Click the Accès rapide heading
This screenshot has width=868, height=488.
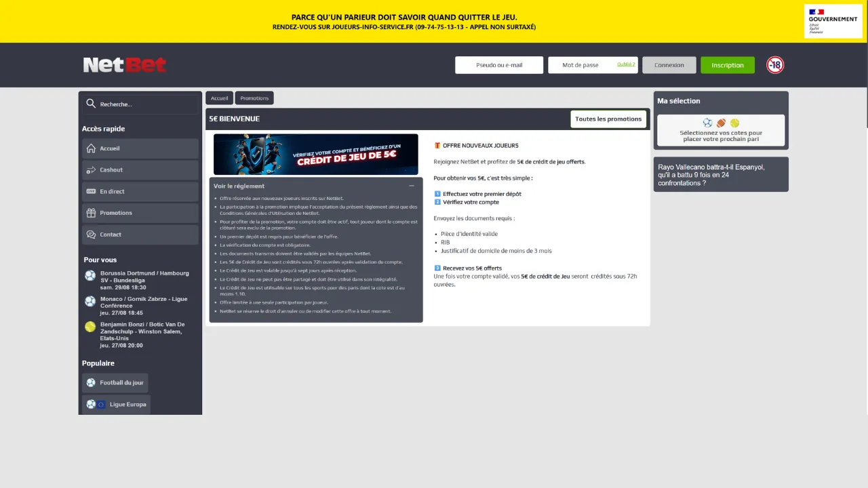[104, 129]
